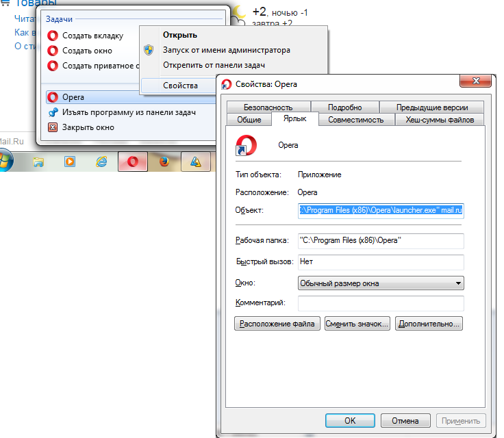504x438 pixels.
Task: Choose Закрыть окно in the jump list
Action: [88, 127]
